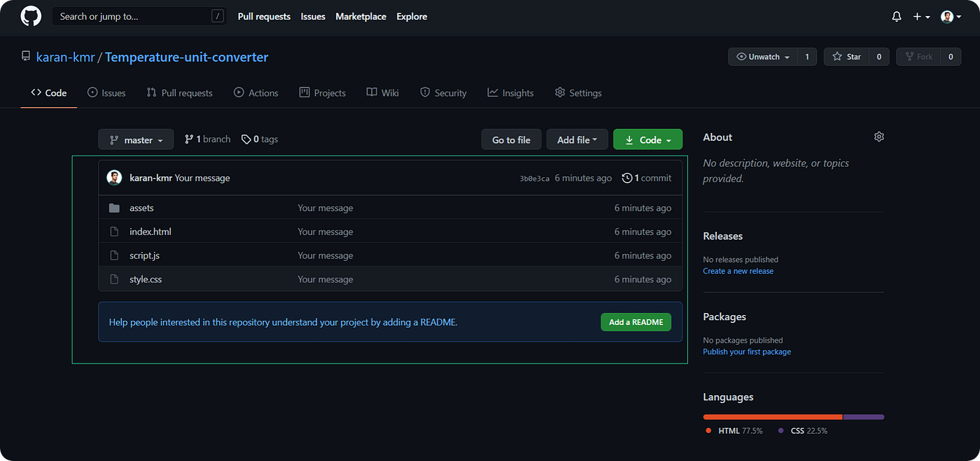Click the tags icon
980x461 pixels.
(246, 139)
